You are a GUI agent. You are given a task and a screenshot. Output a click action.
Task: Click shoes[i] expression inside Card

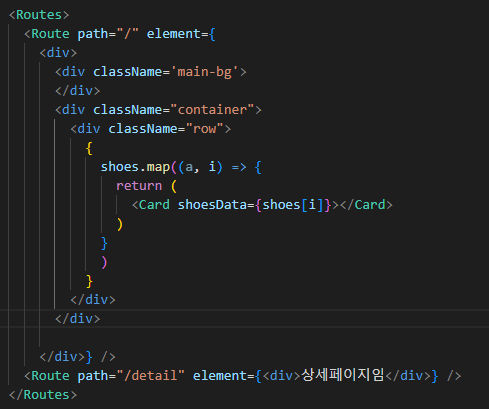[293, 205]
